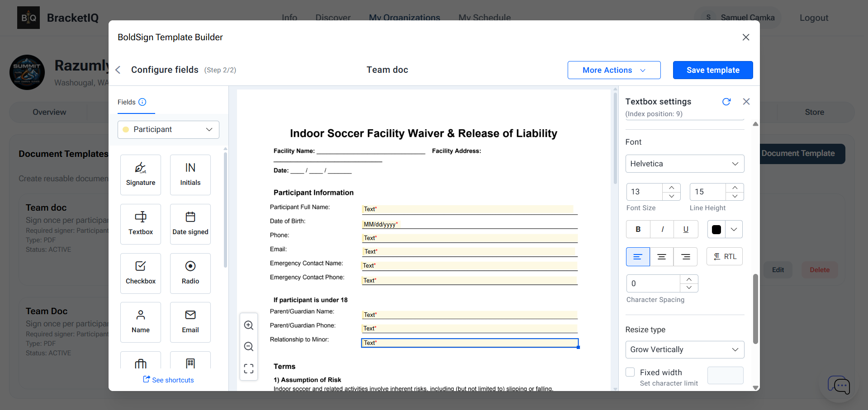The image size is (868, 410).
Task: Select the Email text field in document
Action: pyautogui.click(x=470, y=252)
